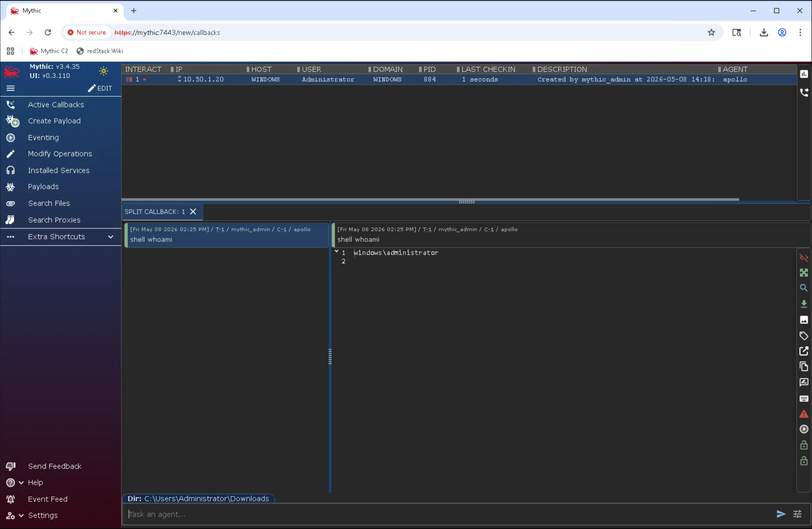Open browser downloads icon
The image size is (812, 529).
pyautogui.click(x=764, y=32)
